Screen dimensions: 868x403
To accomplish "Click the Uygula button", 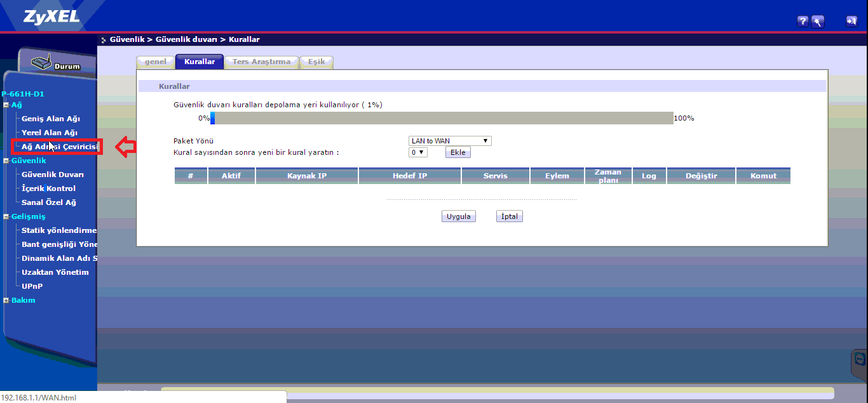I will pyautogui.click(x=459, y=216).
